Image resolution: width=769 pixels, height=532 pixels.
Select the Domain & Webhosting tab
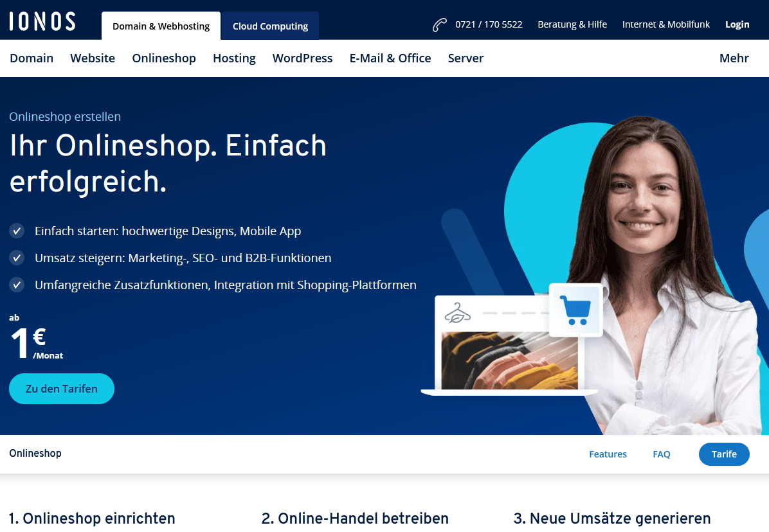161,26
